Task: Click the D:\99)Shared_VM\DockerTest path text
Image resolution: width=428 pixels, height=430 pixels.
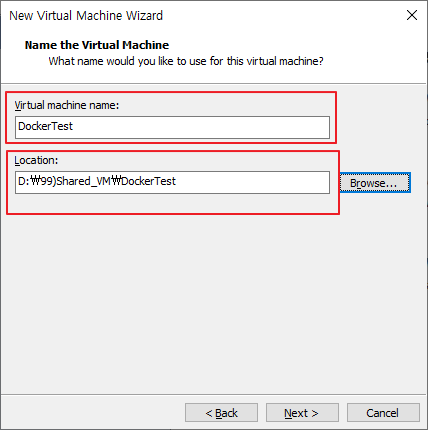Action: 97,181
